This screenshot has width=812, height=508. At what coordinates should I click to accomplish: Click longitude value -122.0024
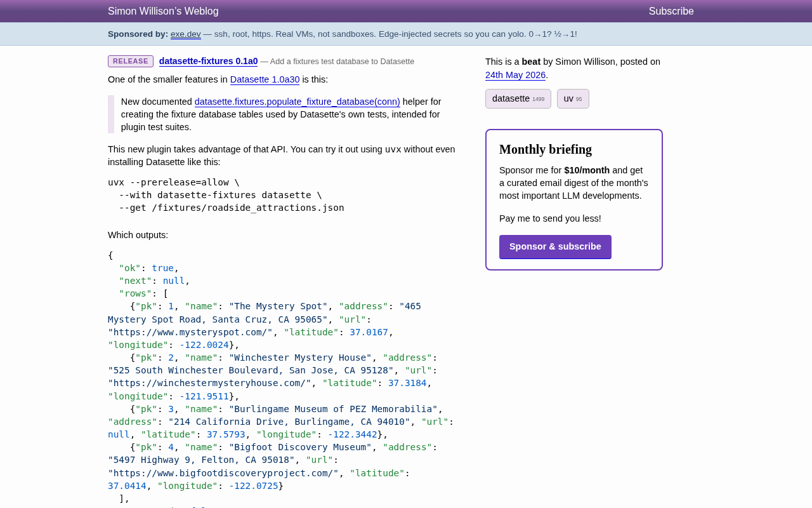click(204, 345)
